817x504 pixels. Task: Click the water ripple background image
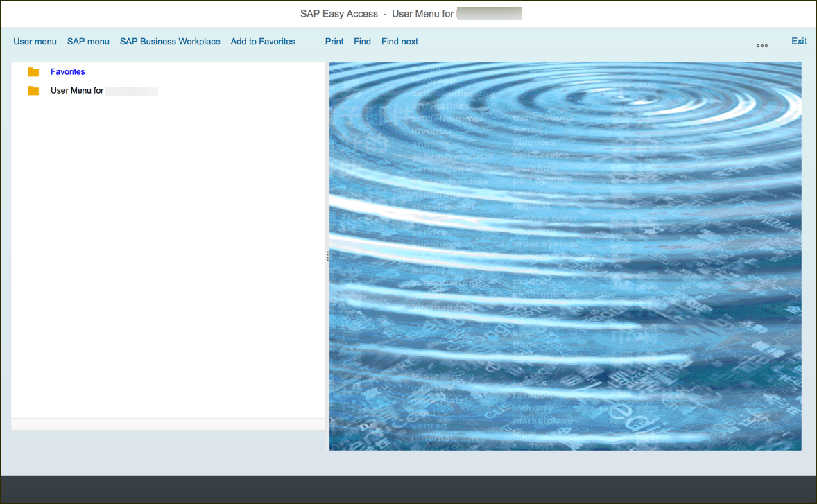point(565,257)
